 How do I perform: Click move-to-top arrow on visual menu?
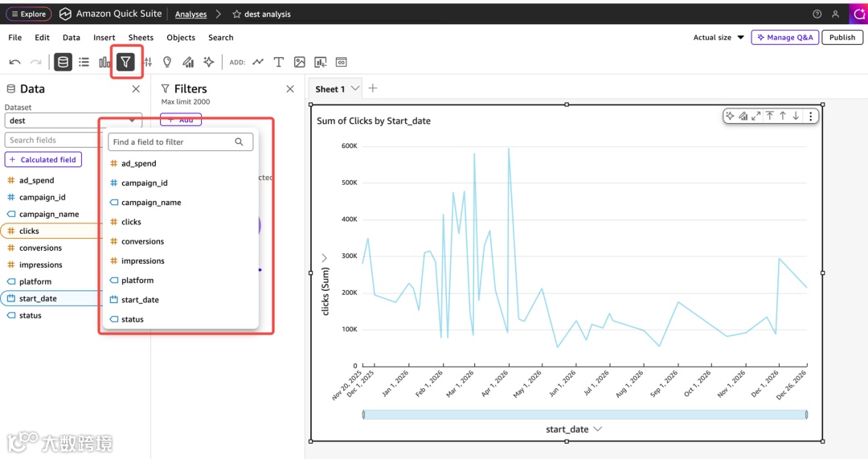pos(769,116)
